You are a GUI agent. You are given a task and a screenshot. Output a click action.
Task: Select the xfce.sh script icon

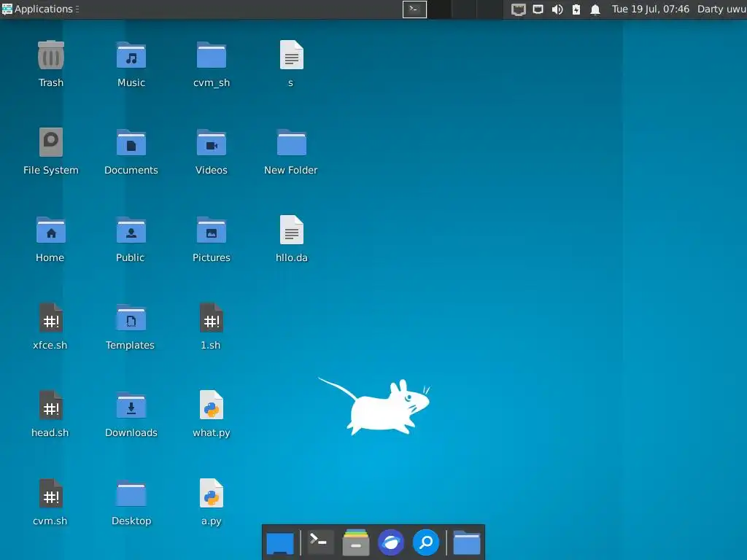tap(51, 318)
